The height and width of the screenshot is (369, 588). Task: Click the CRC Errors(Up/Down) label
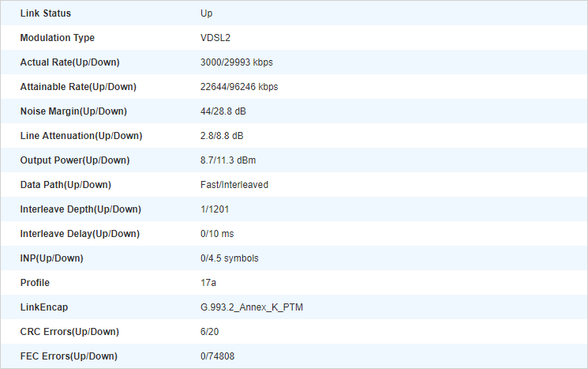69,332
